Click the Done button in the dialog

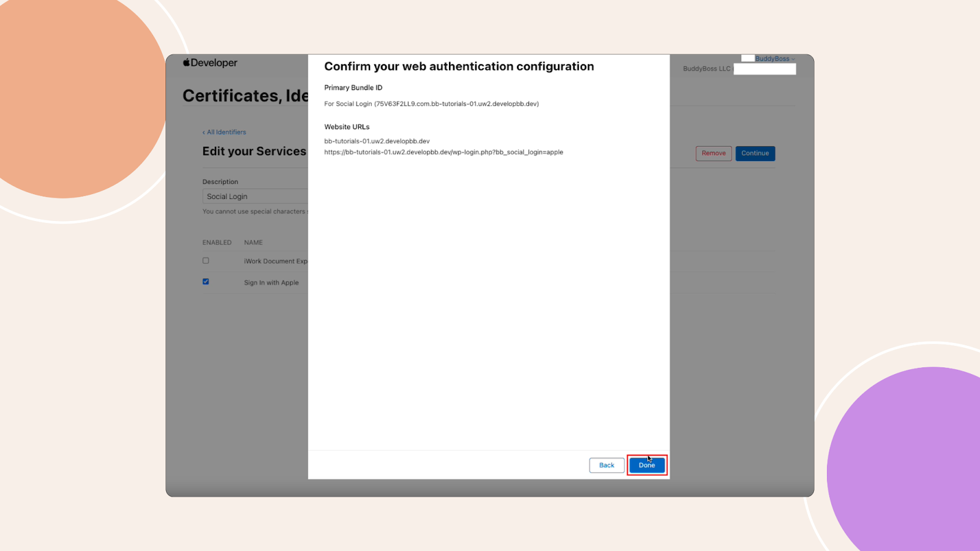coord(647,465)
